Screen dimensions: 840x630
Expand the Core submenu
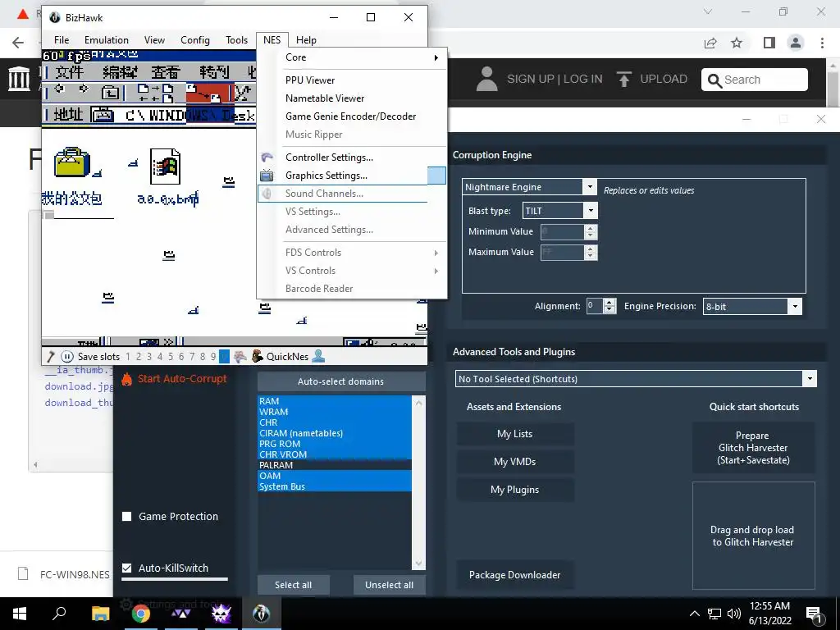click(351, 57)
